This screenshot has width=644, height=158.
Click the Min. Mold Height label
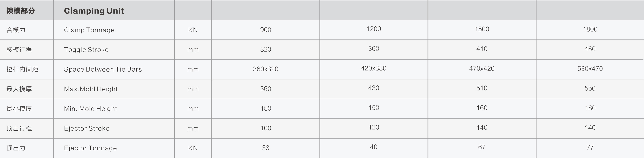90,109
